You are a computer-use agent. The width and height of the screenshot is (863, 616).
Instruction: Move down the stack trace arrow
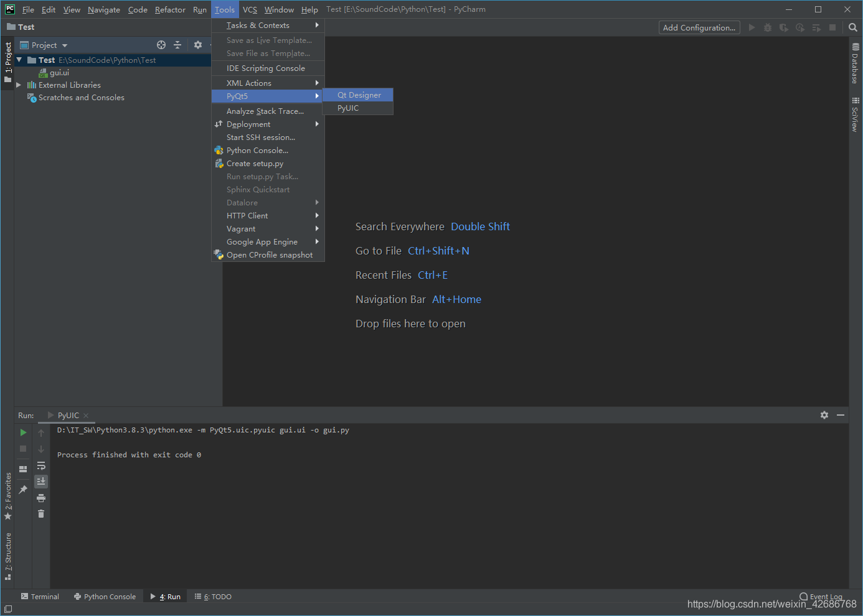41,449
